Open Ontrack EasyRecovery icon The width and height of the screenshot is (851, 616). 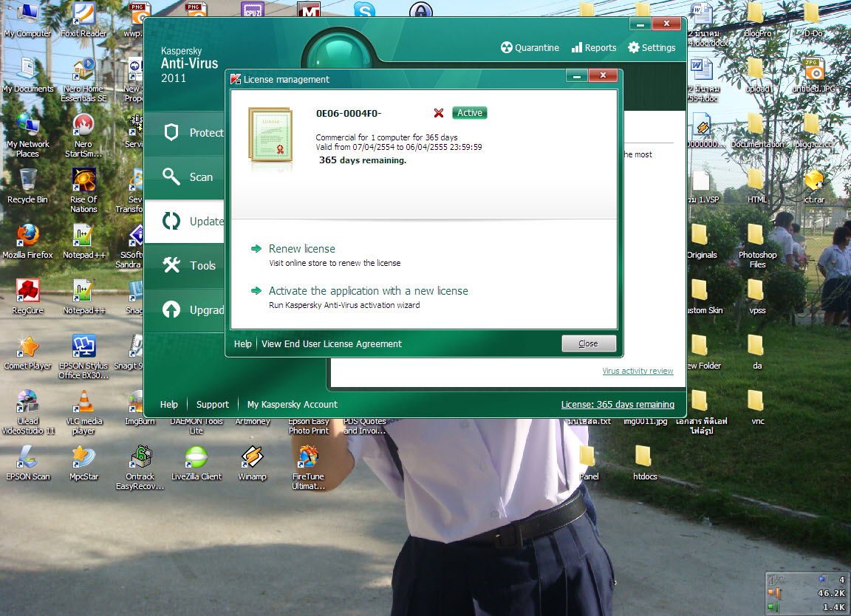pyautogui.click(x=140, y=468)
